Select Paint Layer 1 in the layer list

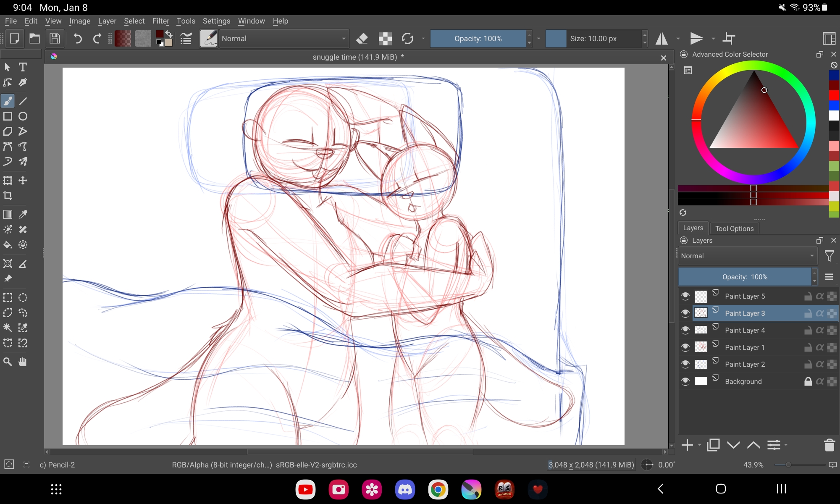745,347
